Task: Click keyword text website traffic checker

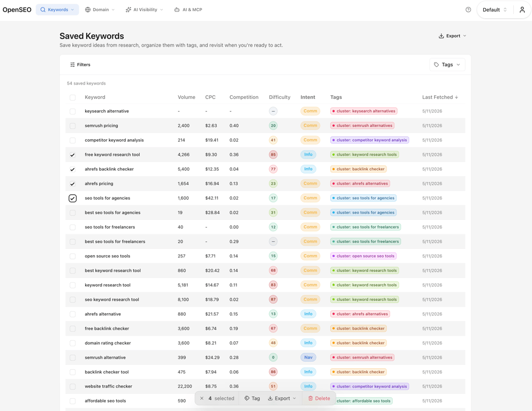Action: [108, 386]
